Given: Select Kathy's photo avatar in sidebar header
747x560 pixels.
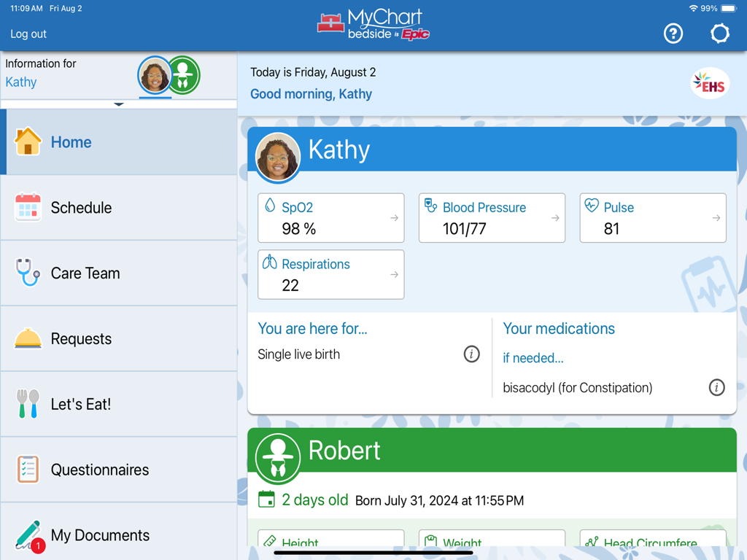Looking at the screenshot, I should coord(155,76).
